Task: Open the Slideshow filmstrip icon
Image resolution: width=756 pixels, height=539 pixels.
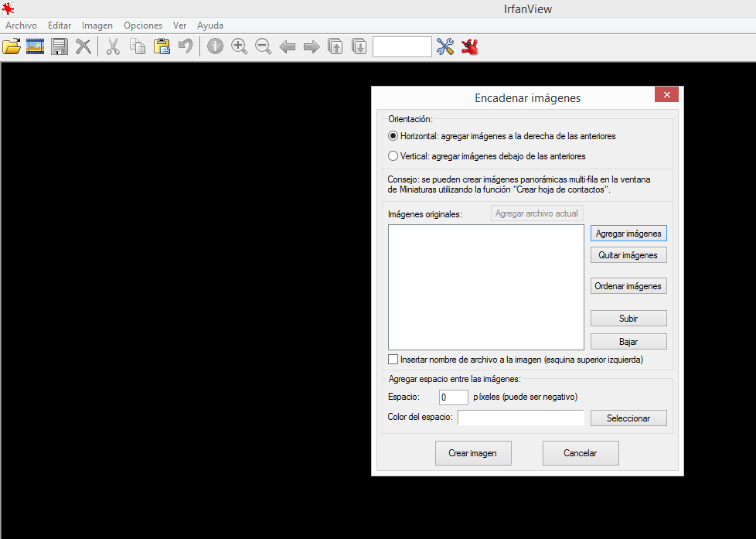Action: click(36, 47)
